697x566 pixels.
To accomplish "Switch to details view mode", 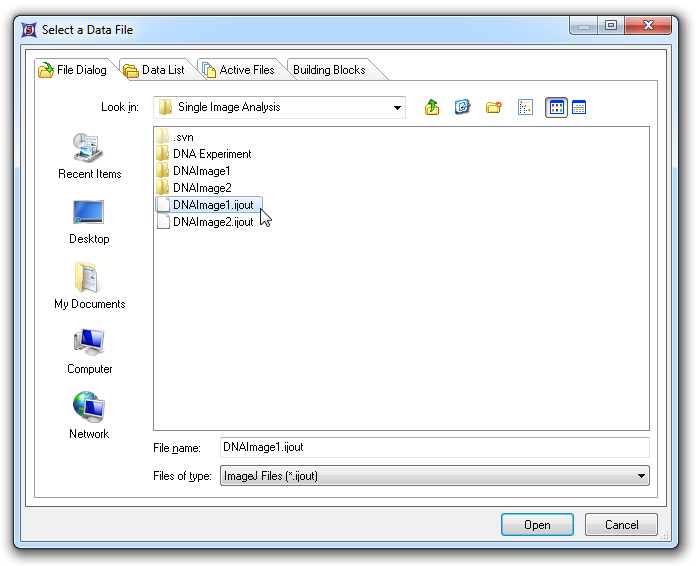I will (579, 107).
